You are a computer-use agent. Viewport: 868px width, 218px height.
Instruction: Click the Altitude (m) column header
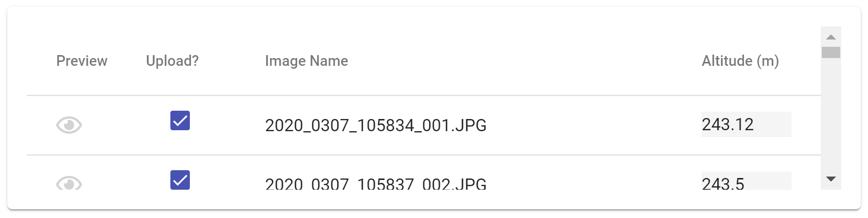(740, 61)
